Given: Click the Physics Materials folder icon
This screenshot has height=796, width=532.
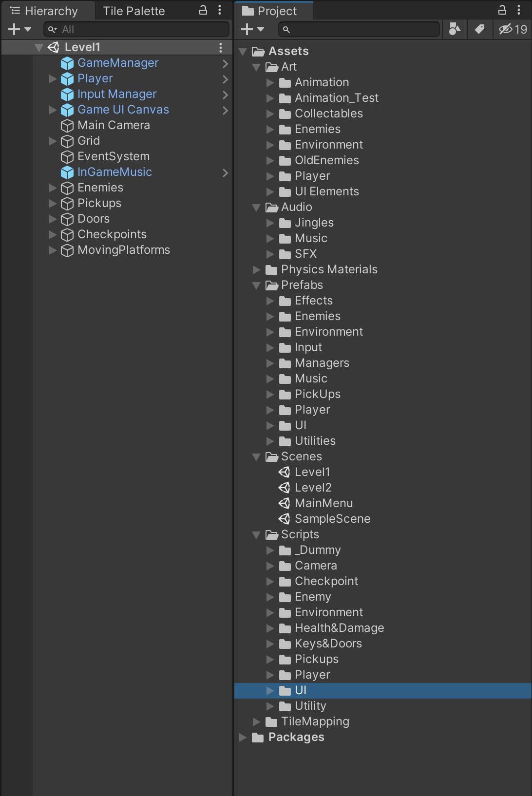Looking at the screenshot, I should click(271, 270).
